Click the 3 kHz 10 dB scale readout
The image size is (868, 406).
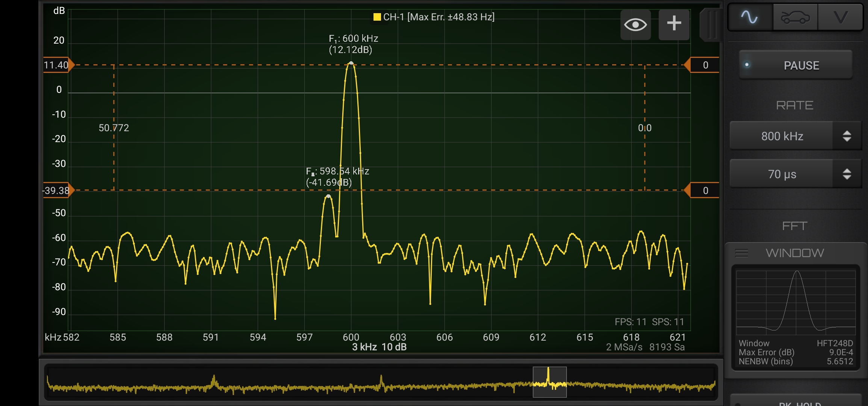click(x=379, y=347)
